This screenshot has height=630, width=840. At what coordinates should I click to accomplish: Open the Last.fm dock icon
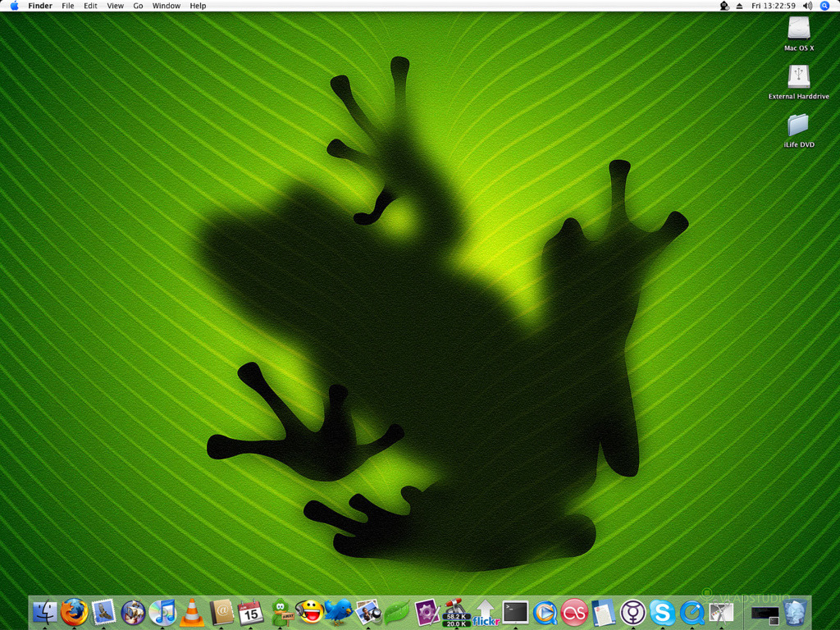[574, 612]
